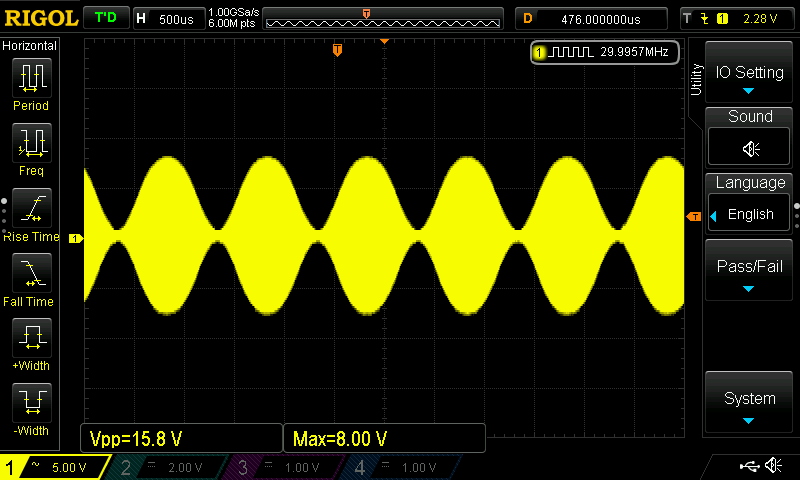Viewport: 800px width, 480px height.
Task: Click the D 476.000000us delay field
Action: click(591, 19)
